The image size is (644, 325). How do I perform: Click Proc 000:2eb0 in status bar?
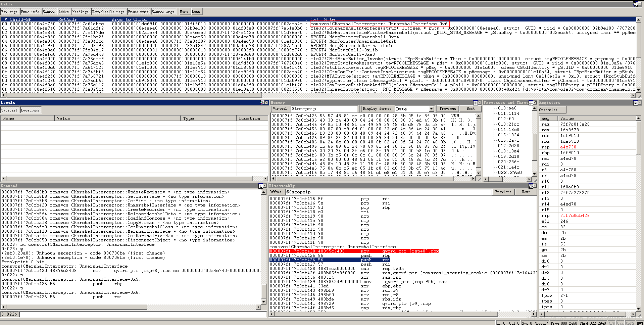(564, 323)
